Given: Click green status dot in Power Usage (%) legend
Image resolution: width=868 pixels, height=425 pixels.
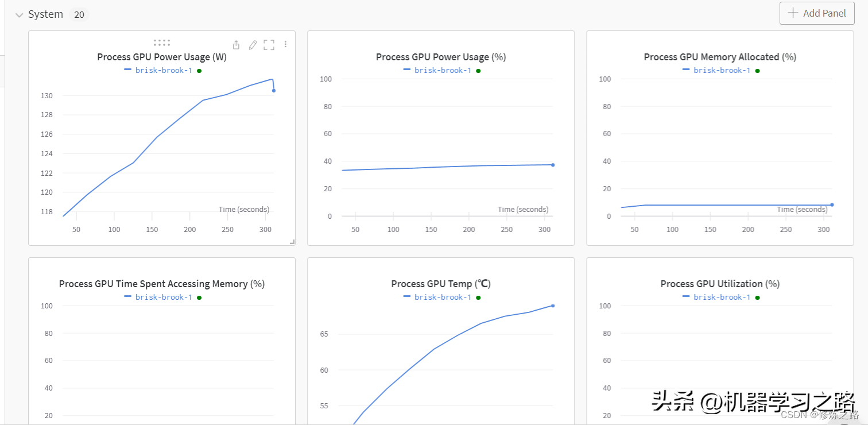Looking at the screenshot, I should (x=478, y=71).
